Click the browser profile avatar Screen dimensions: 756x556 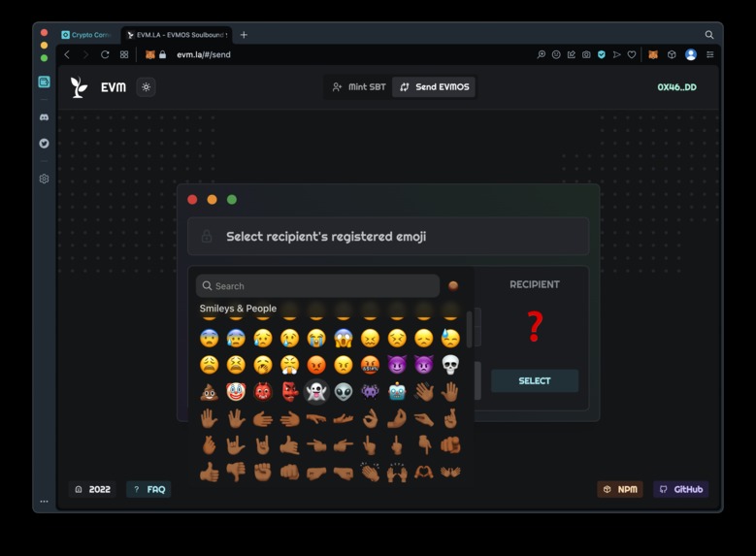pyautogui.click(x=691, y=54)
